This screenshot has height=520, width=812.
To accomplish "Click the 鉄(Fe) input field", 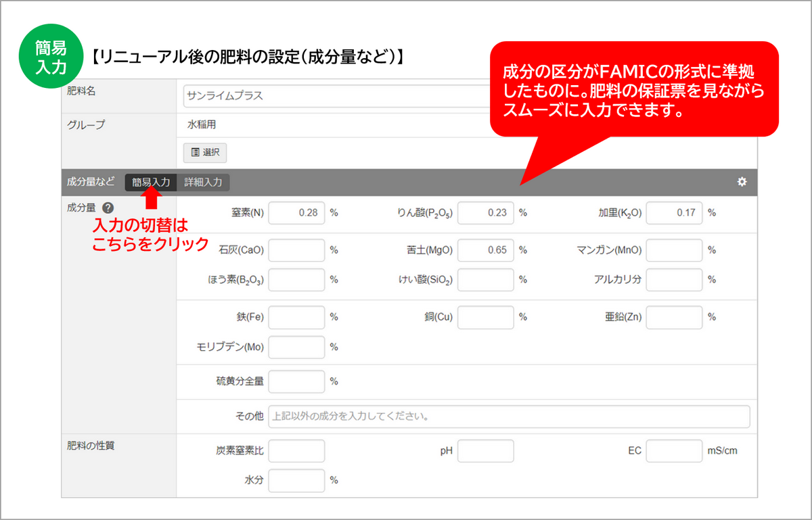I will pos(296,317).
